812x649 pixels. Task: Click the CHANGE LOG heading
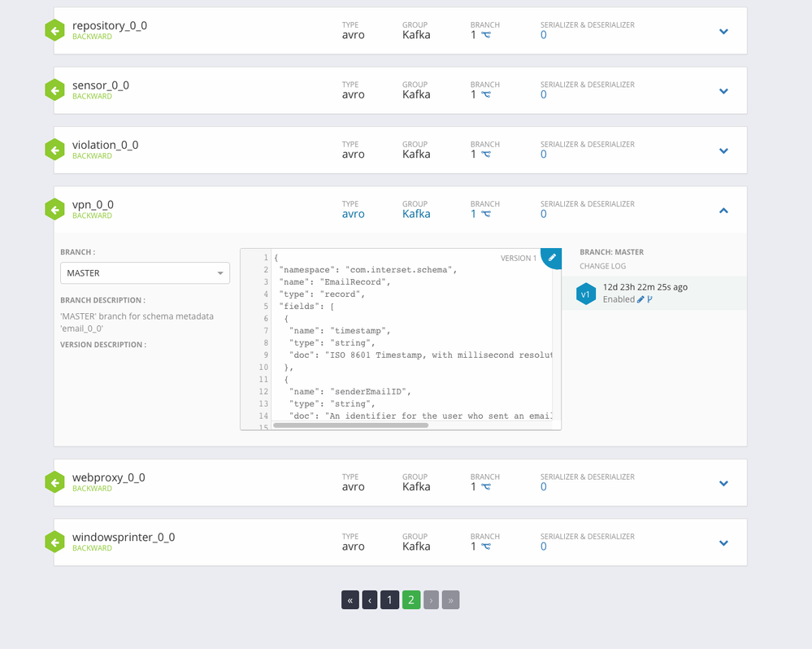point(603,266)
